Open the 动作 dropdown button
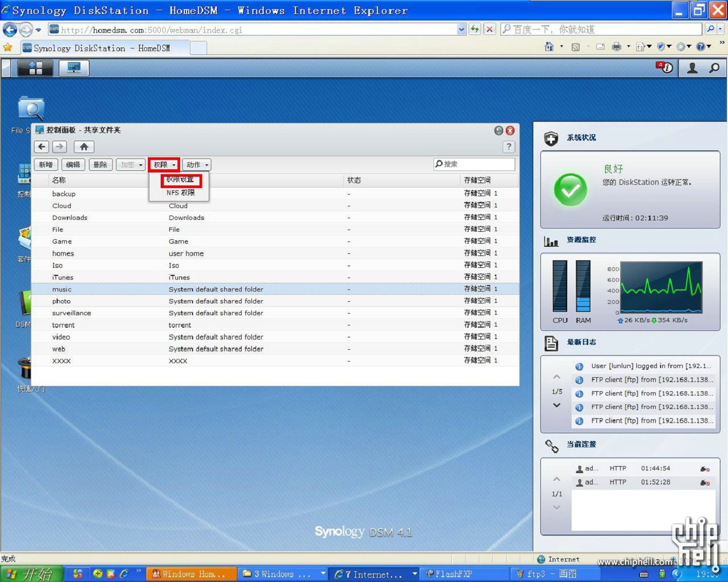 [x=196, y=165]
